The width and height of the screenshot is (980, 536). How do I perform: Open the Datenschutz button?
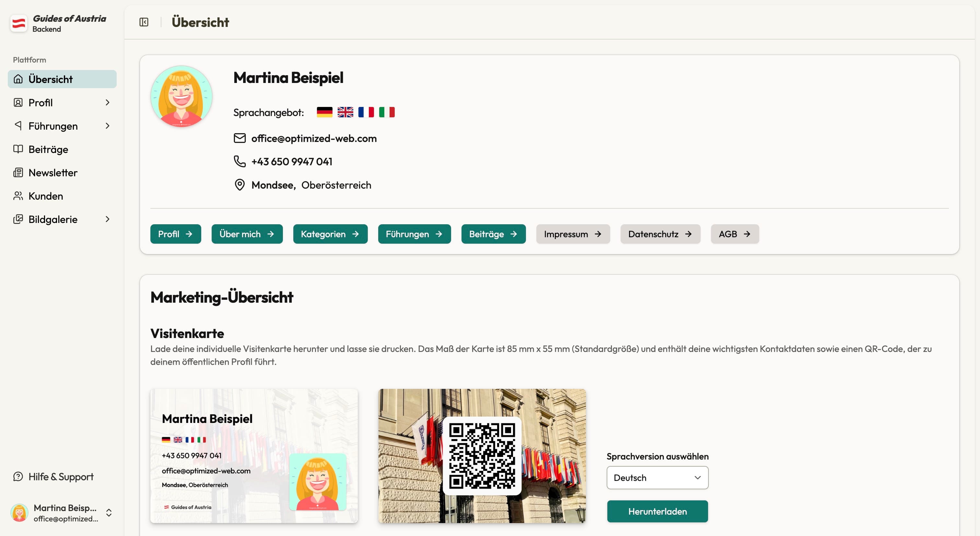click(x=660, y=234)
